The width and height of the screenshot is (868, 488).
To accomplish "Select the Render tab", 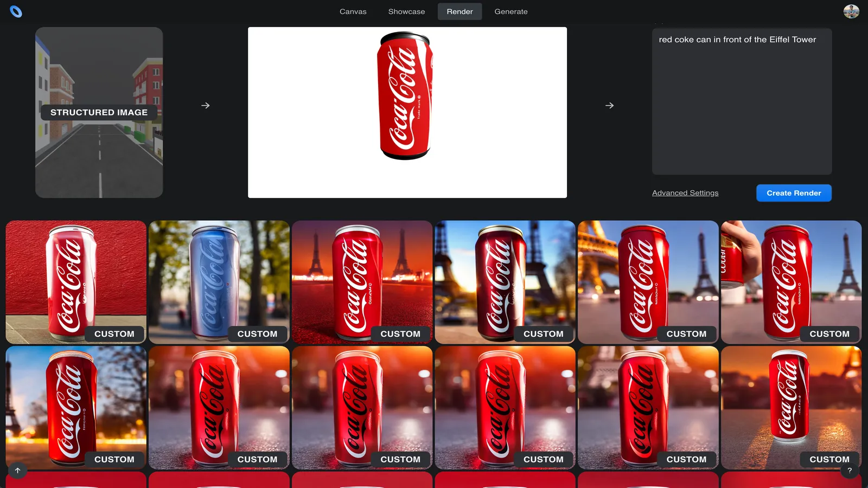I will coord(459,11).
